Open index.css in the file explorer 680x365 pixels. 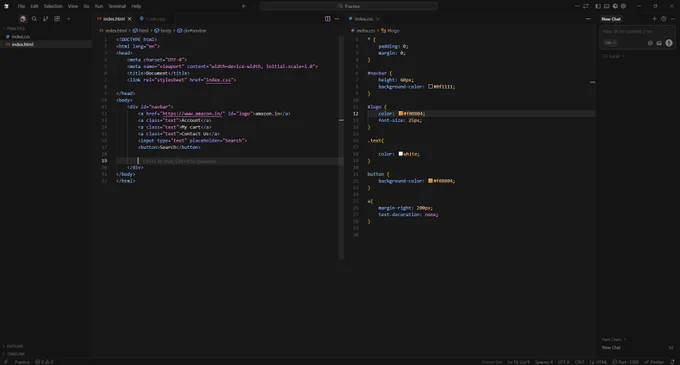coord(20,36)
